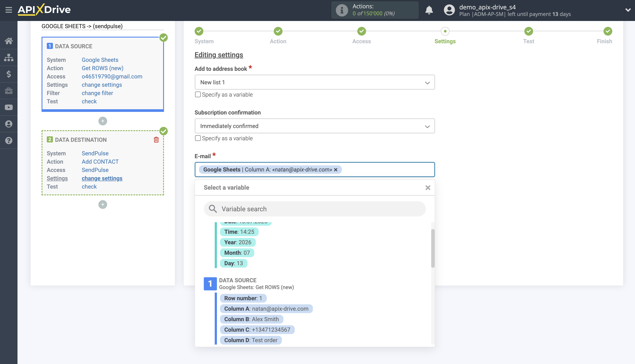Select the Column C: +13471234567 variable

coord(257,330)
